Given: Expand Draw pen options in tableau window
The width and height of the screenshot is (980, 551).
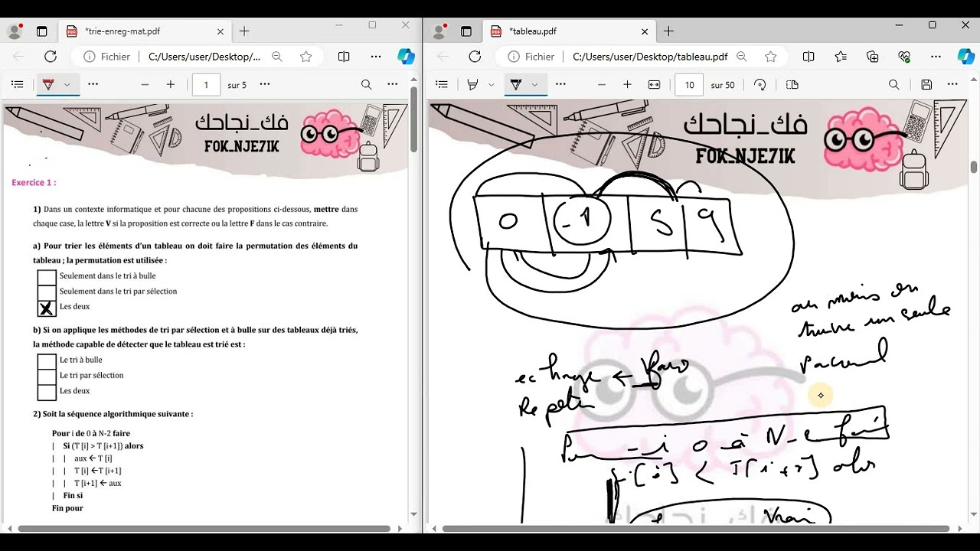Looking at the screenshot, I should coord(534,85).
